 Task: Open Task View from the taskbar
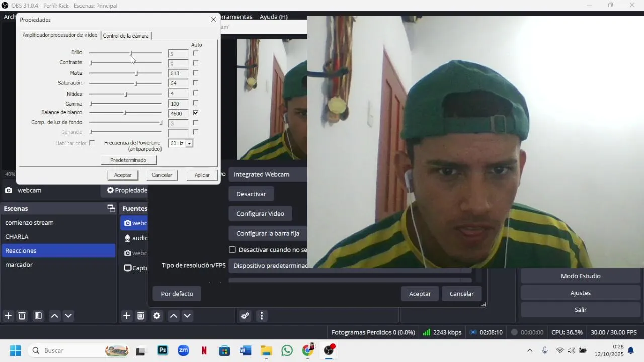click(141, 351)
